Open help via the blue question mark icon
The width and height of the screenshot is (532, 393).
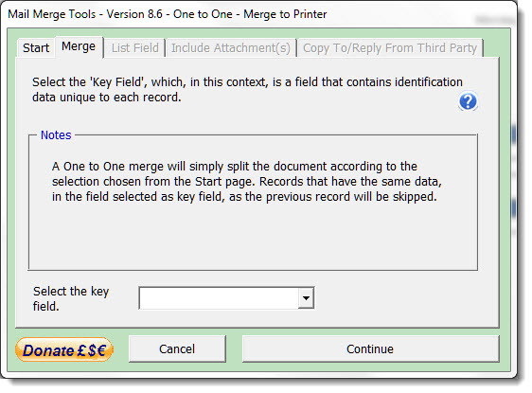pos(468,101)
